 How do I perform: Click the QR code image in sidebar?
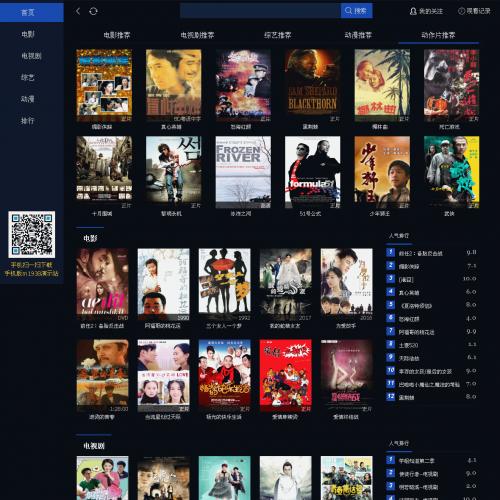pos(32,234)
